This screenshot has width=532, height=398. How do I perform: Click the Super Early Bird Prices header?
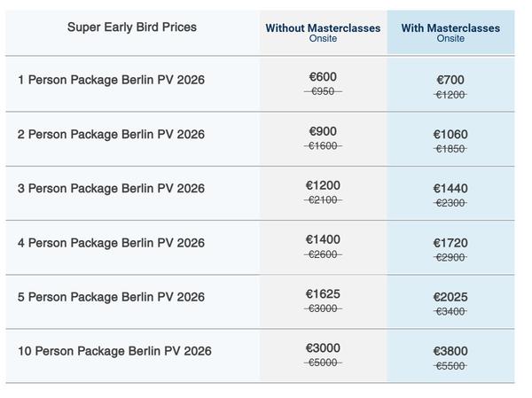[x=132, y=27]
